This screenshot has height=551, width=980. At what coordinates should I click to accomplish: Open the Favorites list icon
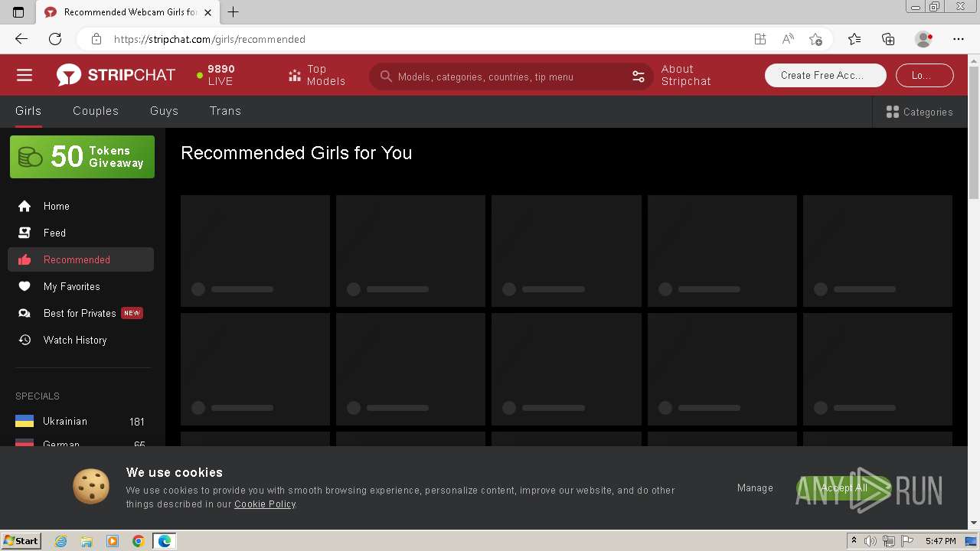pyautogui.click(x=854, y=39)
